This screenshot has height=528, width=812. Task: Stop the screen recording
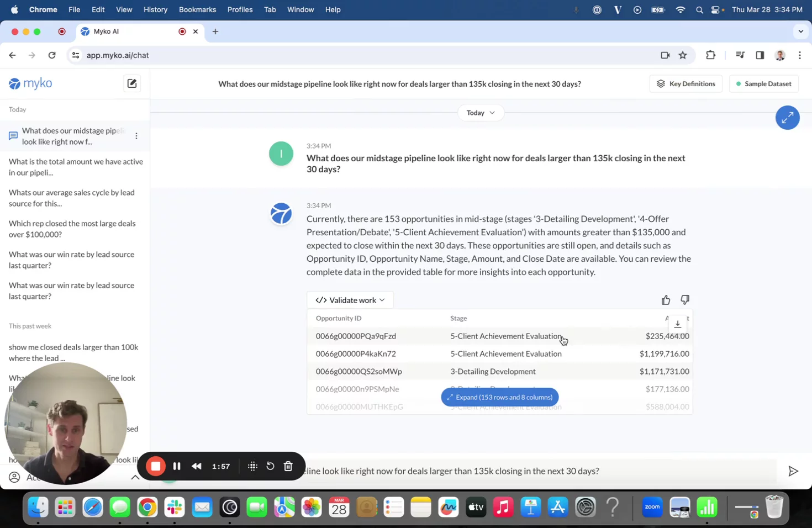tap(156, 467)
